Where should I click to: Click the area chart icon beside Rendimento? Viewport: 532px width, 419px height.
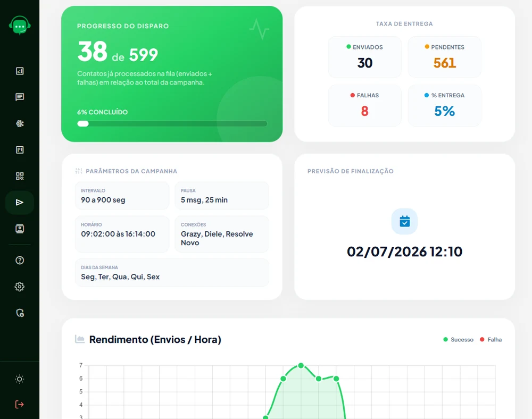click(80, 339)
